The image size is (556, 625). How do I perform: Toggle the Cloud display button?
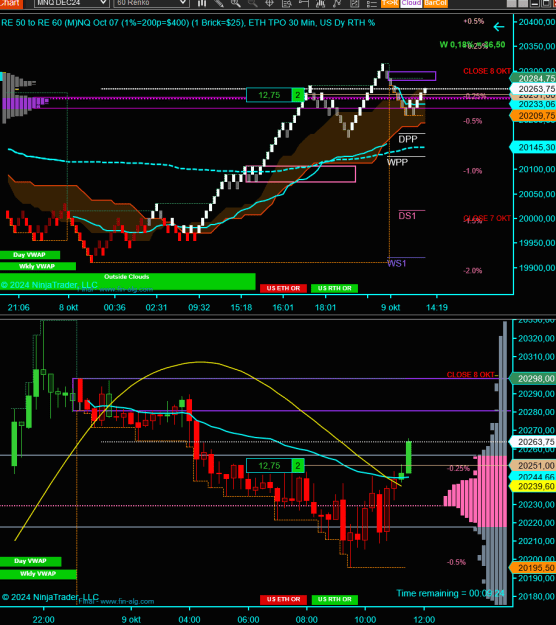411,3
